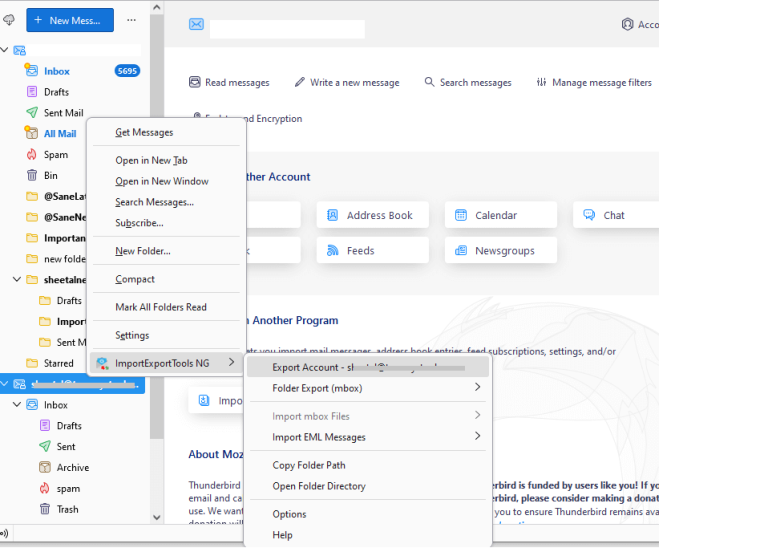Click the Archive folder icon in sidebar
Viewport: 768px width, 552px height.
[x=45, y=467]
